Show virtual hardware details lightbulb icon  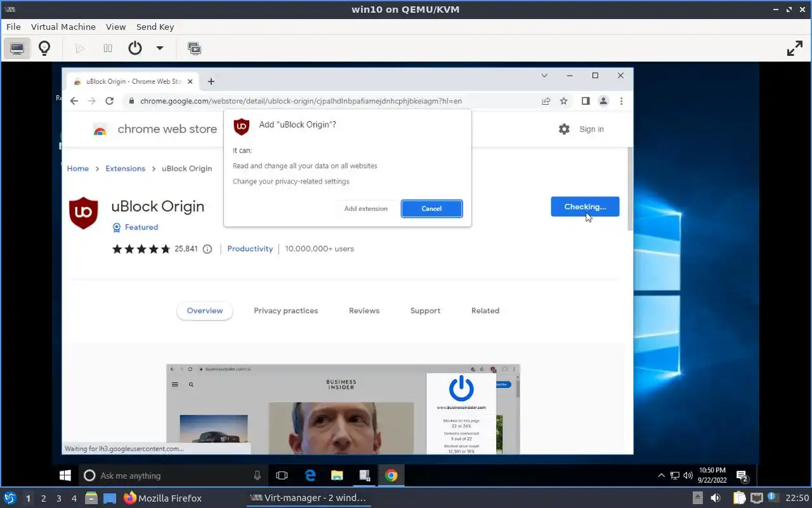point(44,48)
